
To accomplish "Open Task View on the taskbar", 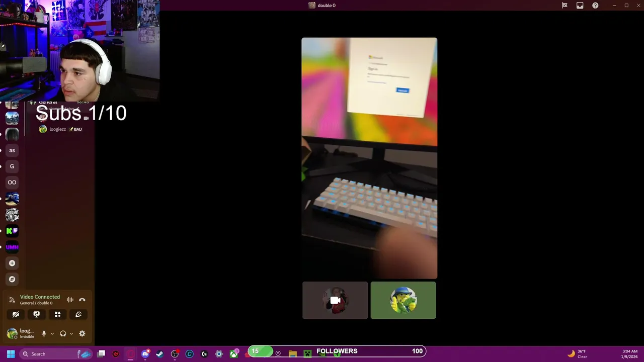I will pos(101,354).
